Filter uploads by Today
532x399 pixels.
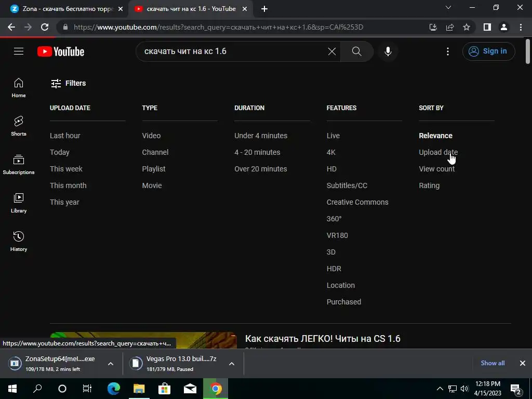coord(60,152)
